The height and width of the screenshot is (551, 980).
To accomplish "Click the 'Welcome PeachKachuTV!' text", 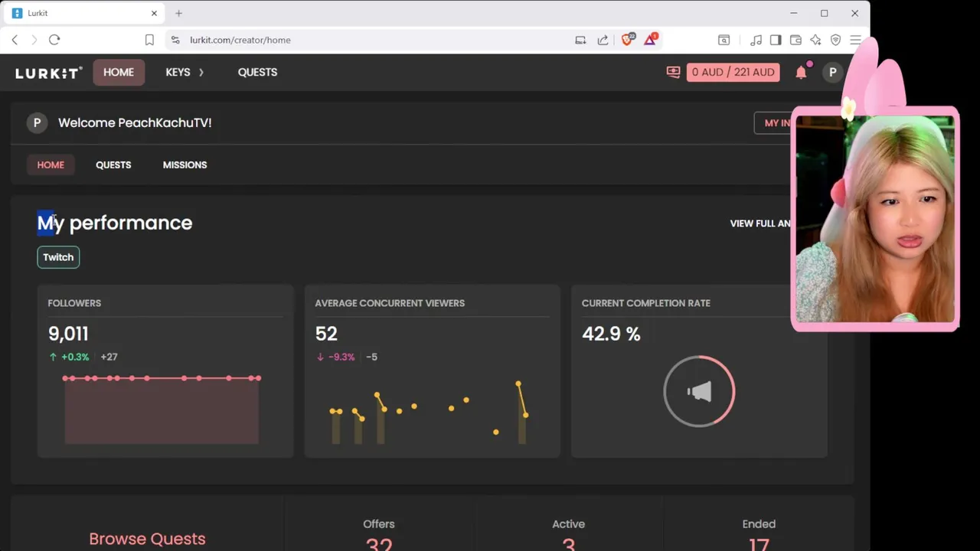I will [135, 122].
